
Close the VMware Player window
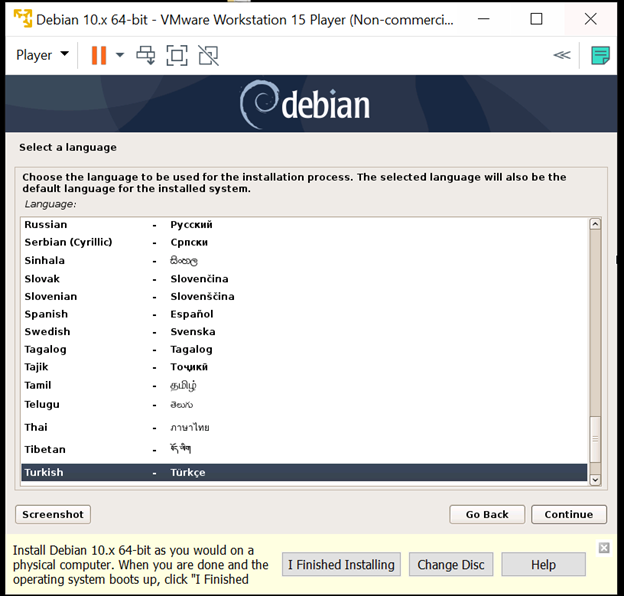coord(591,19)
